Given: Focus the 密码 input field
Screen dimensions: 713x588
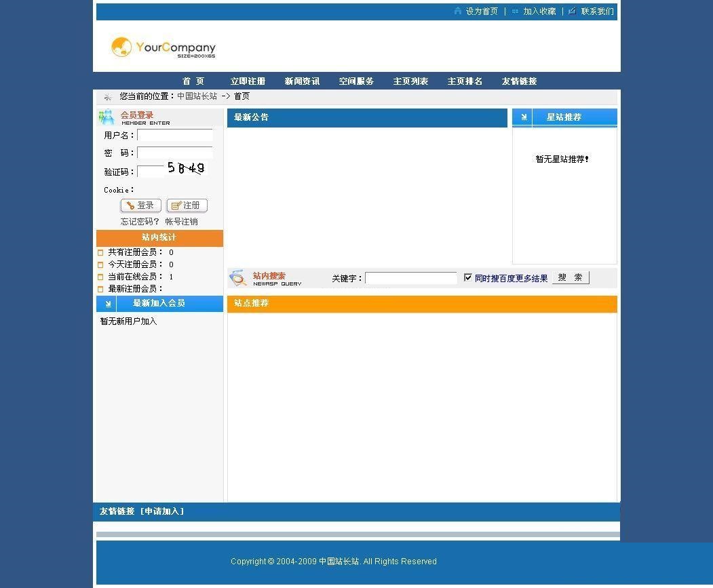Looking at the screenshot, I should (x=175, y=153).
